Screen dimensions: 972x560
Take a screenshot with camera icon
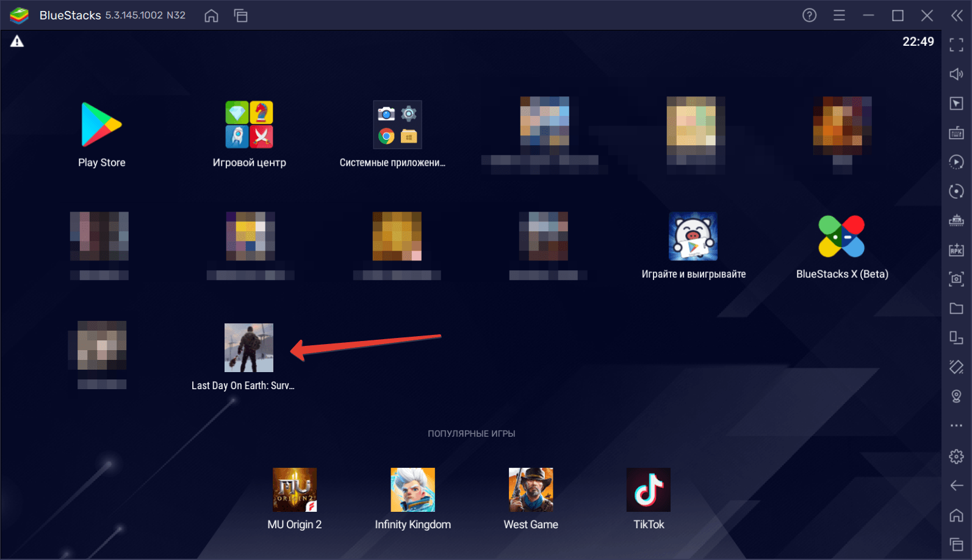[x=957, y=279]
